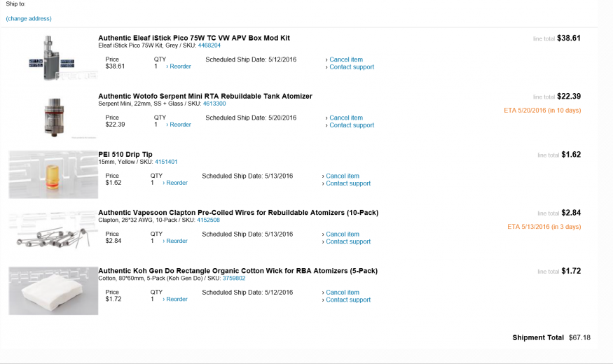Screen dimensions: 613x364
Task: Contact support about the PEI Drip Tip
Action: point(350,183)
